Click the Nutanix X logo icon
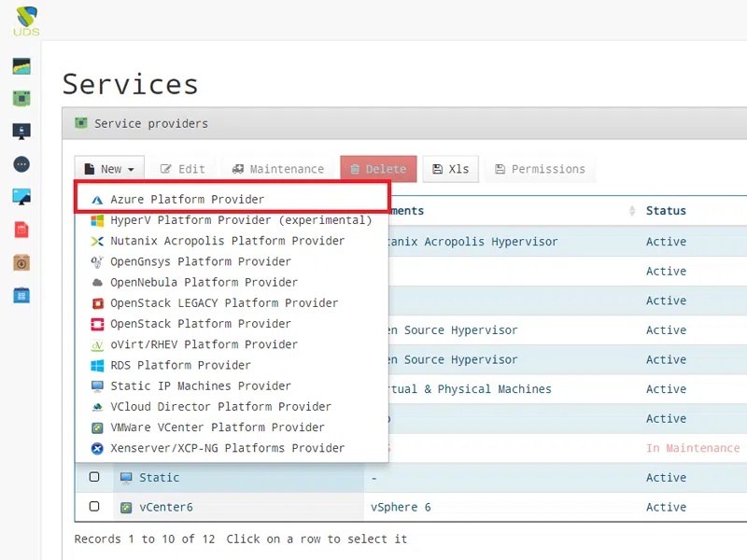Image resolution: width=747 pixels, height=560 pixels. (x=97, y=241)
